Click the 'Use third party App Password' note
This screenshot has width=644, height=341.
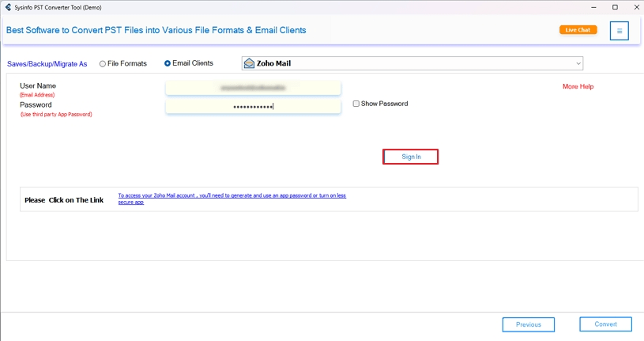point(56,115)
